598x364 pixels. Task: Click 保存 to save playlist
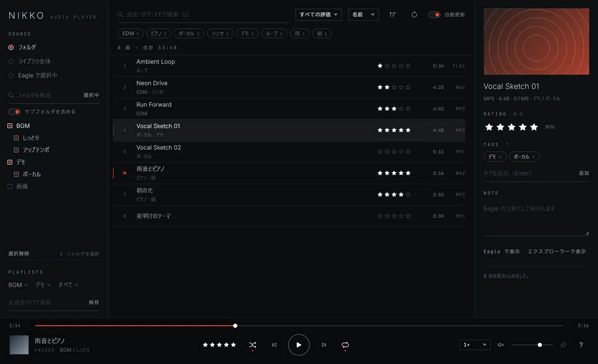tap(94, 302)
